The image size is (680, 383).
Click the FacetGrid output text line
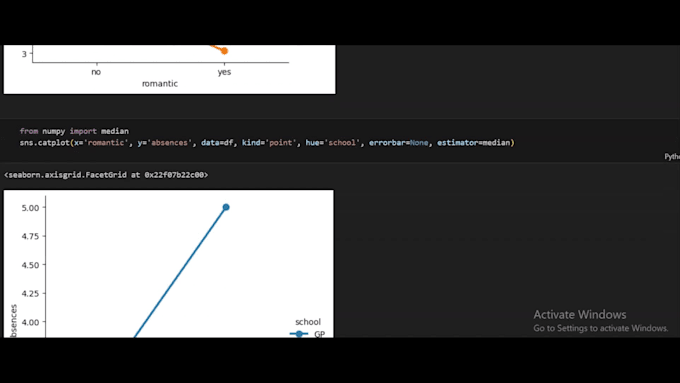point(106,175)
